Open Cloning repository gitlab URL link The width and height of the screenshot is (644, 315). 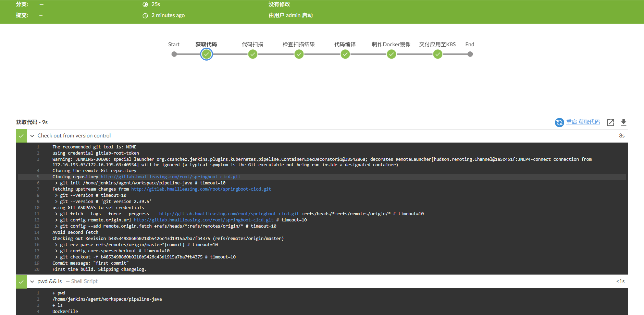click(170, 177)
